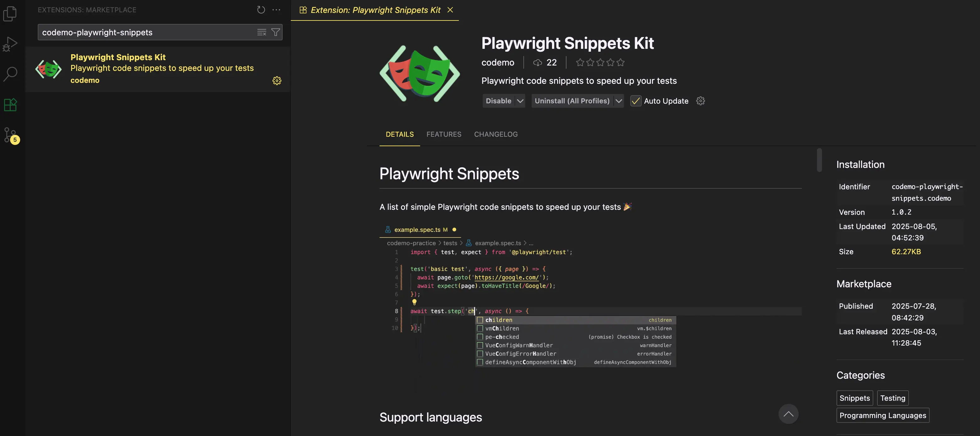Open Source Control view with 5 badge
This screenshot has height=436, width=980.
[x=11, y=135]
